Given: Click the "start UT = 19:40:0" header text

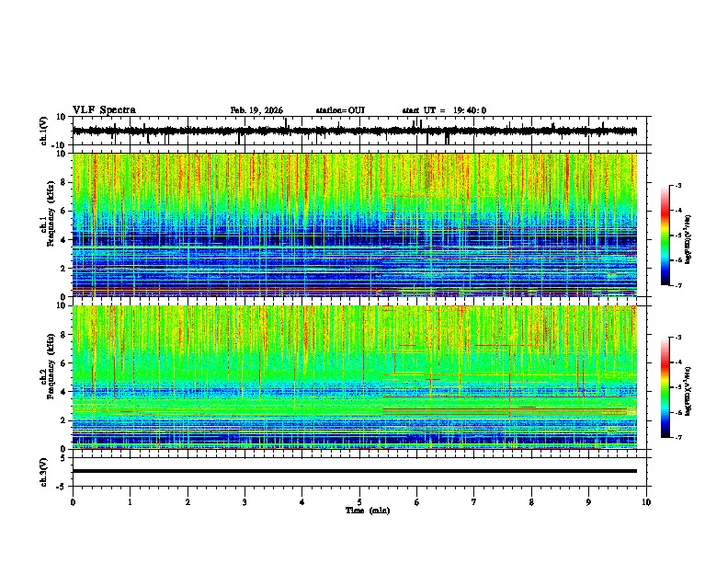Looking at the screenshot, I should pos(444,110).
